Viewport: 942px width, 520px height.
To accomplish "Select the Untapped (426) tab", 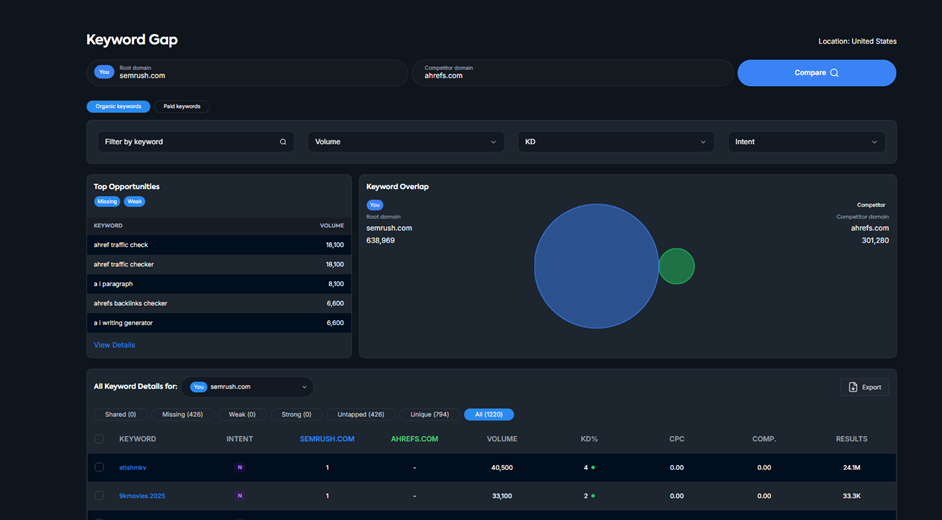I will click(360, 414).
